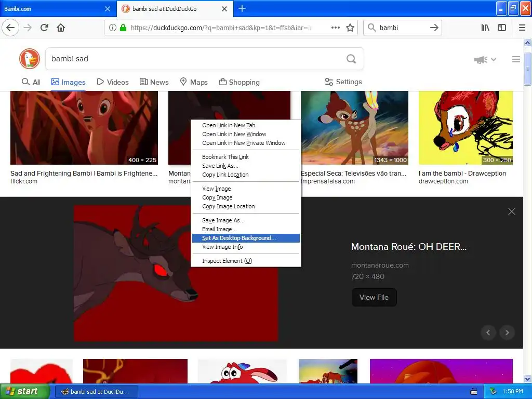Bookmark this page with the star
This screenshot has height=399, width=532.
(x=350, y=28)
